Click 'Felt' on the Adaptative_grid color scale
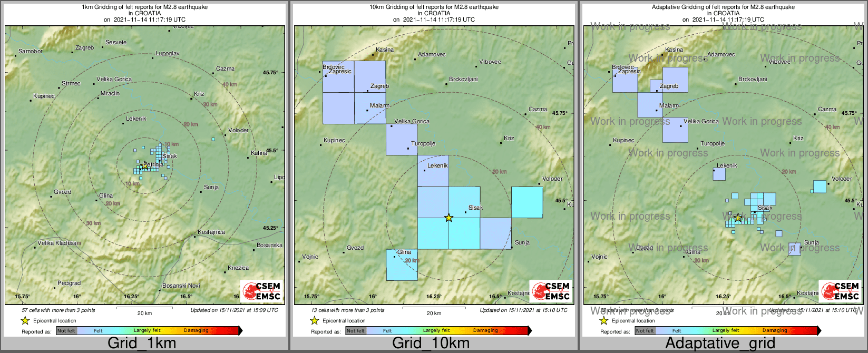The image size is (868, 353). coord(677,331)
